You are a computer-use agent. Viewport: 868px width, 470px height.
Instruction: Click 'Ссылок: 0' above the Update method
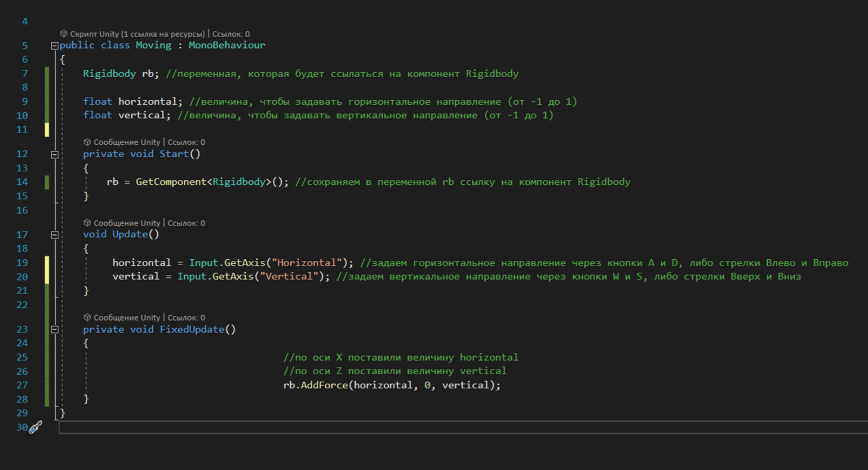click(186, 223)
